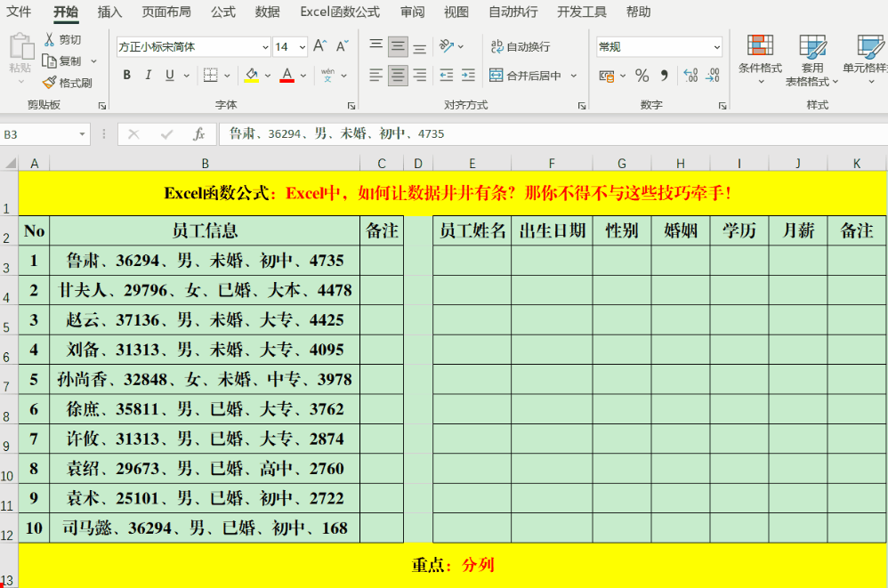
Task: Confirm formula entry checkmark icon
Action: tap(166, 134)
